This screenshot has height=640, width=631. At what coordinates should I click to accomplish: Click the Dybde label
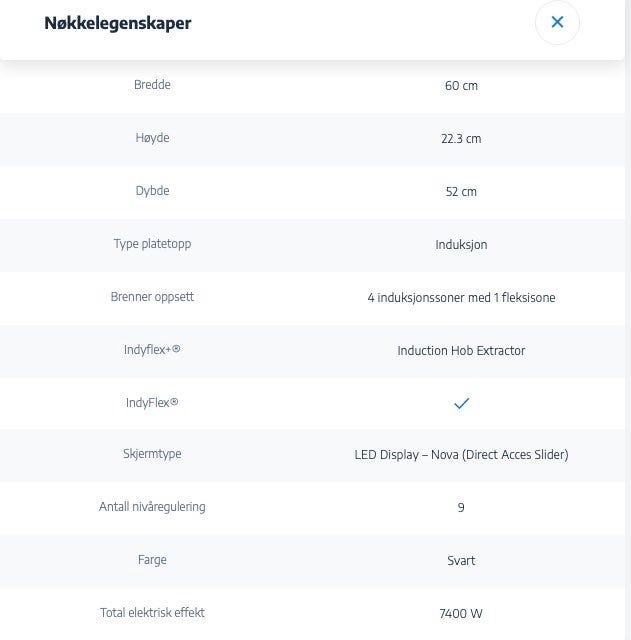coord(152,191)
